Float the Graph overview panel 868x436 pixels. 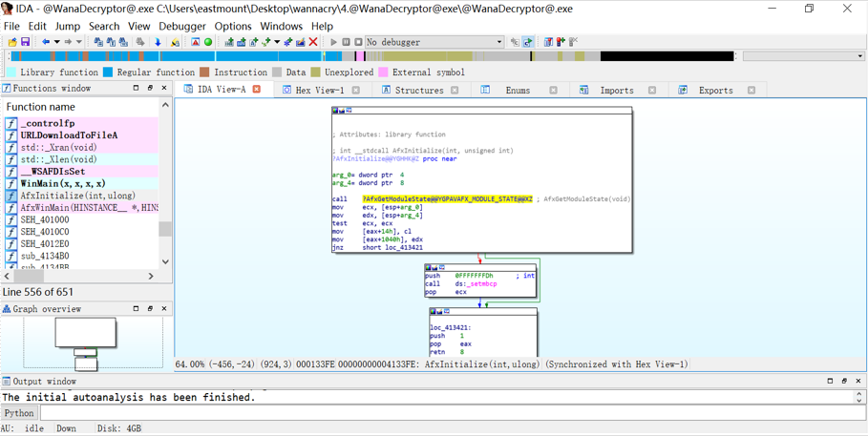(150, 309)
